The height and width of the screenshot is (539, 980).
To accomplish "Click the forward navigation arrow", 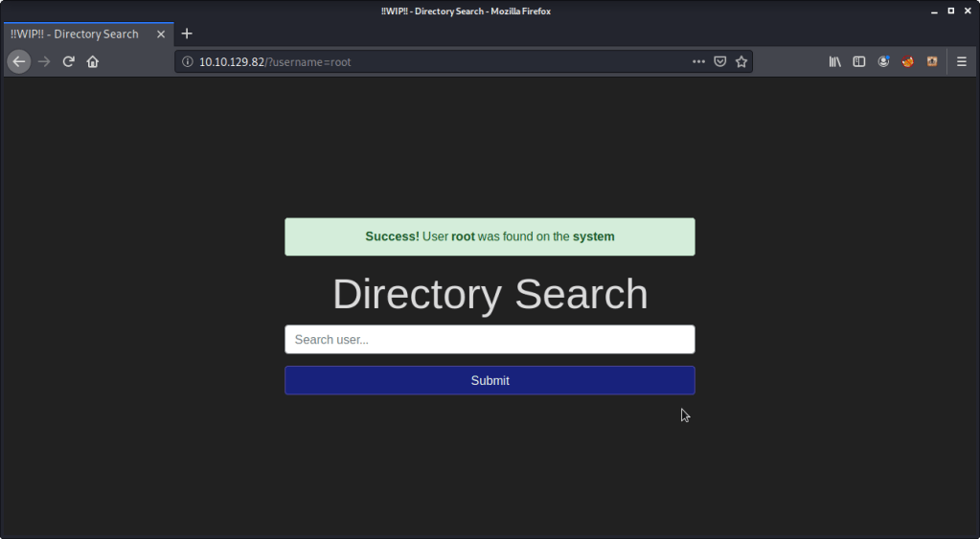I will click(44, 61).
